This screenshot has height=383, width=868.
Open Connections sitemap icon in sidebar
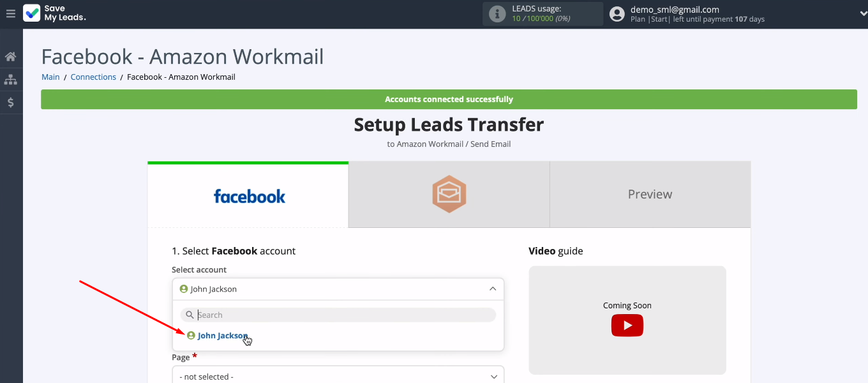[x=11, y=80]
